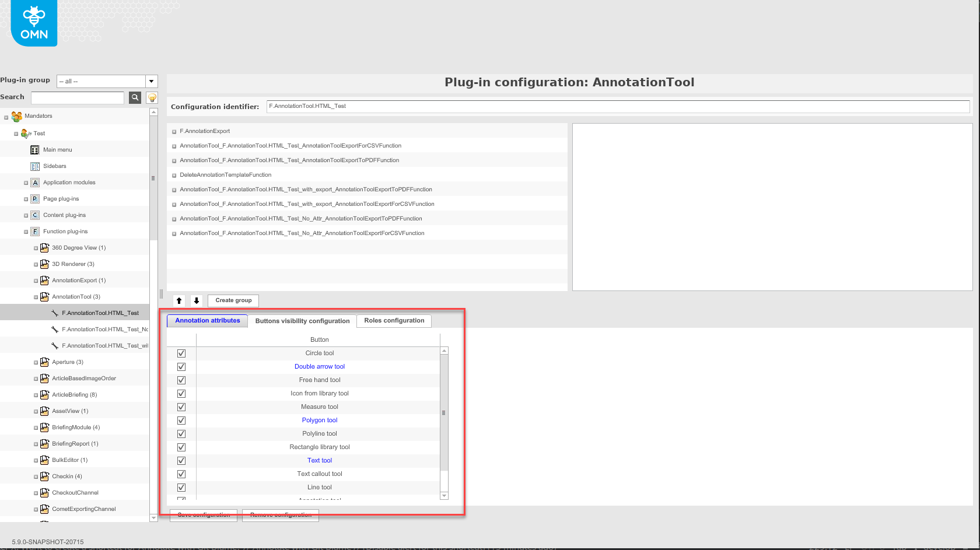Open the Double arrow tool link

tap(320, 366)
